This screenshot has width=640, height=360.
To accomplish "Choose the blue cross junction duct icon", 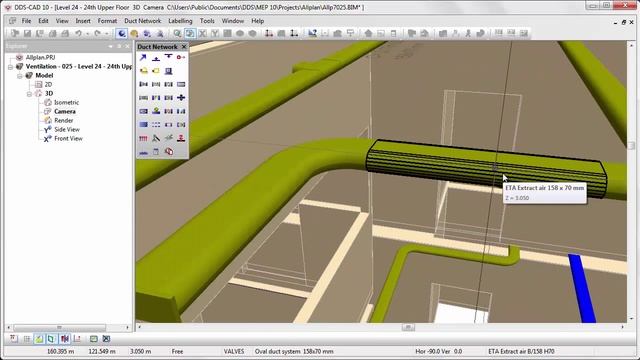I will [x=181, y=98].
